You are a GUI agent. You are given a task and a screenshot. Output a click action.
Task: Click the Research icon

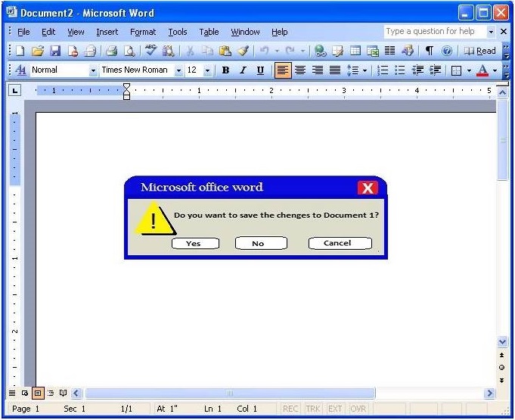click(168, 51)
